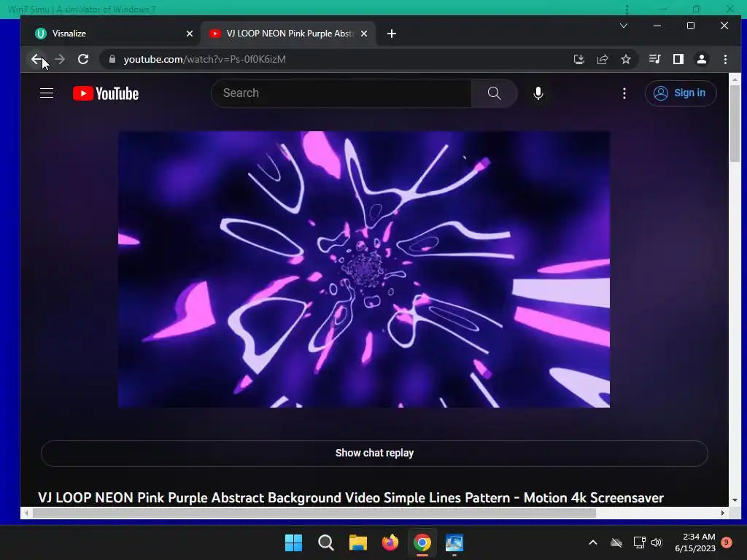Open File Explorer from taskbar
This screenshot has height=560, width=747.
click(357, 542)
